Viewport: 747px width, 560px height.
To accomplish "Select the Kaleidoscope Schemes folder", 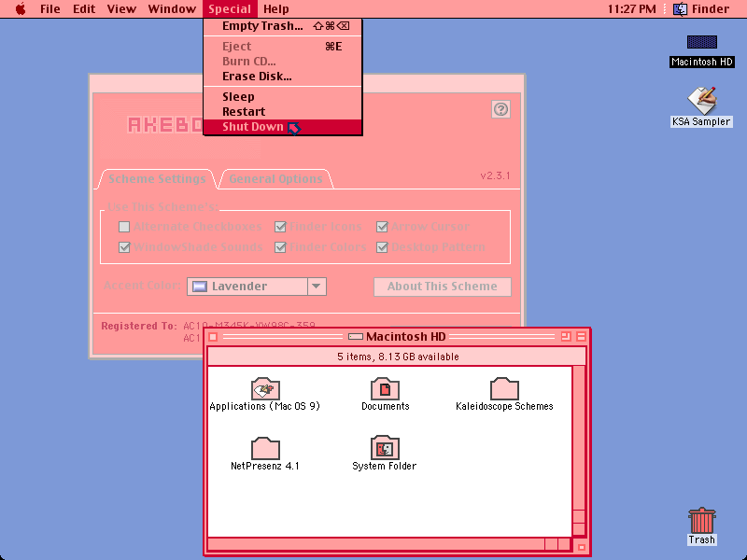I will [x=504, y=388].
